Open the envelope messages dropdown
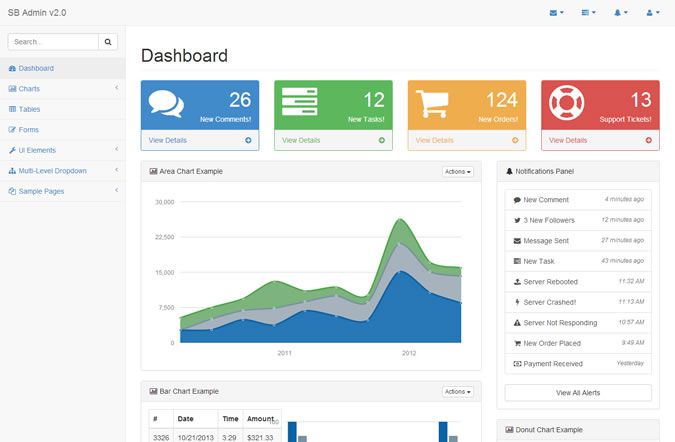The image size is (675, 442). tap(557, 12)
